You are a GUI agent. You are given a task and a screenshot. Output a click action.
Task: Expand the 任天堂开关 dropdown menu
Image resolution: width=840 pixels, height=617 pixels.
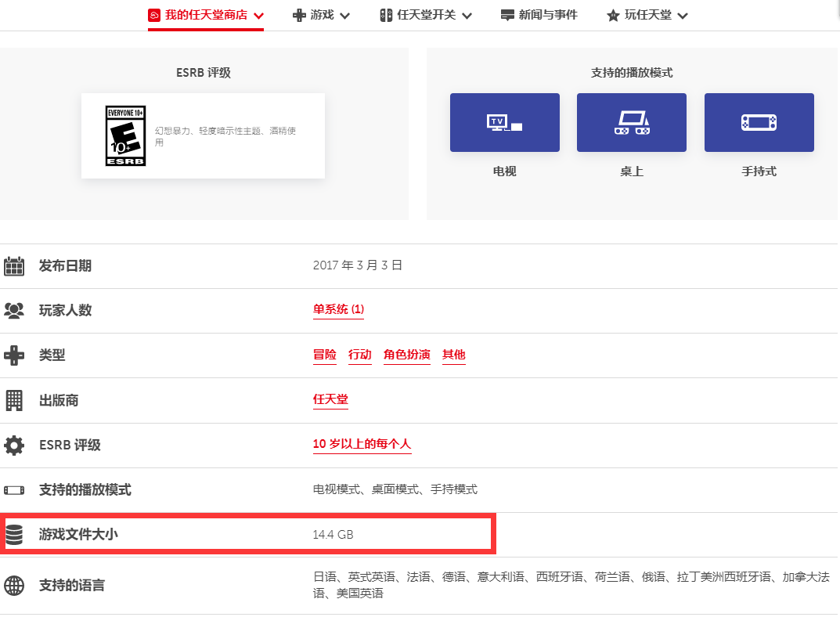pos(426,15)
